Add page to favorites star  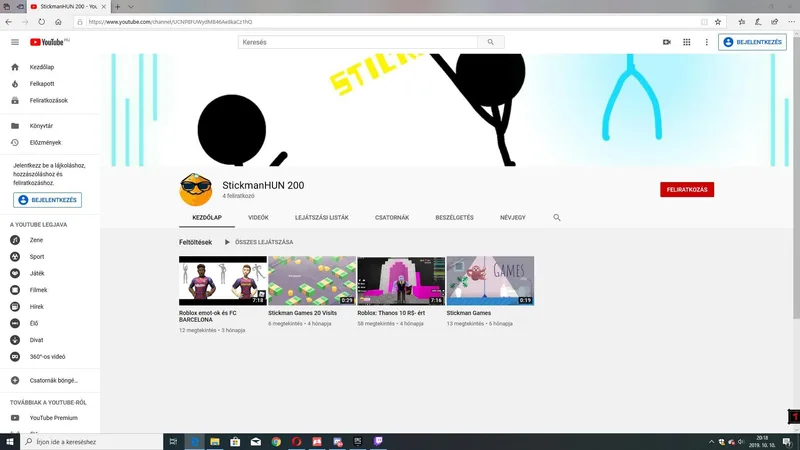point(718,22)
